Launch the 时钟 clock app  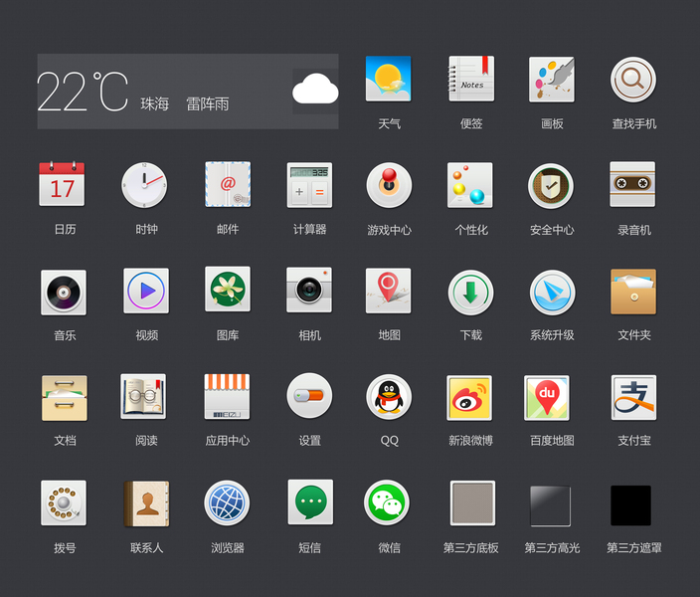pyautogui.click(x=144, y=185)
